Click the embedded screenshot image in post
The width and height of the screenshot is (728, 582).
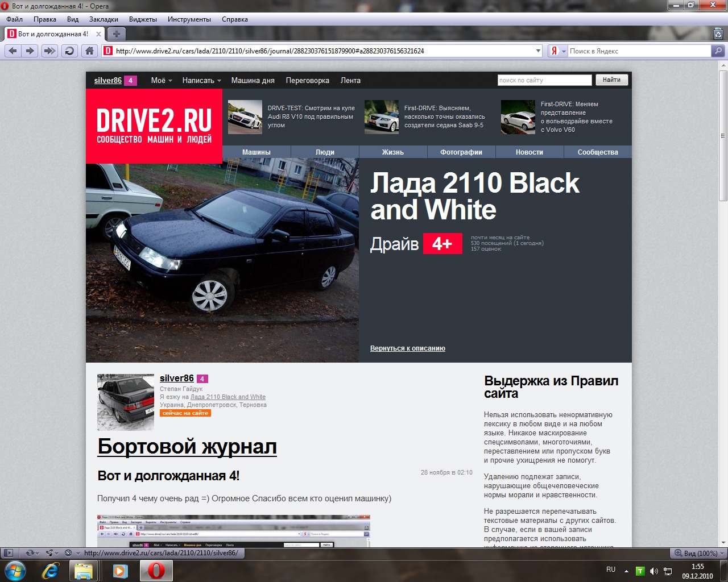pos(234,531)
